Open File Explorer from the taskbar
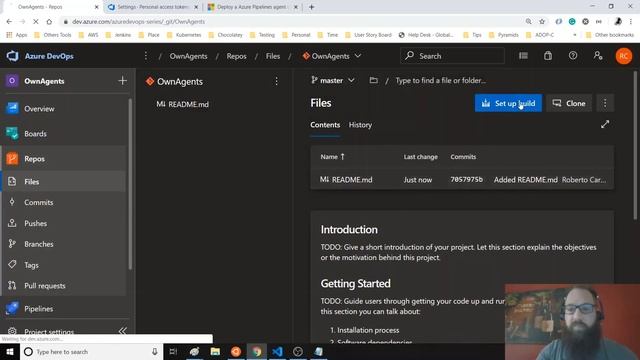The image size is (640, 360). coord(215,351)
